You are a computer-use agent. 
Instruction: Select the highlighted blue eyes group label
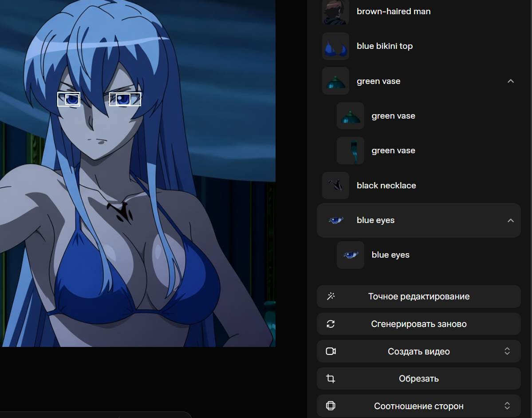(375, 220)
